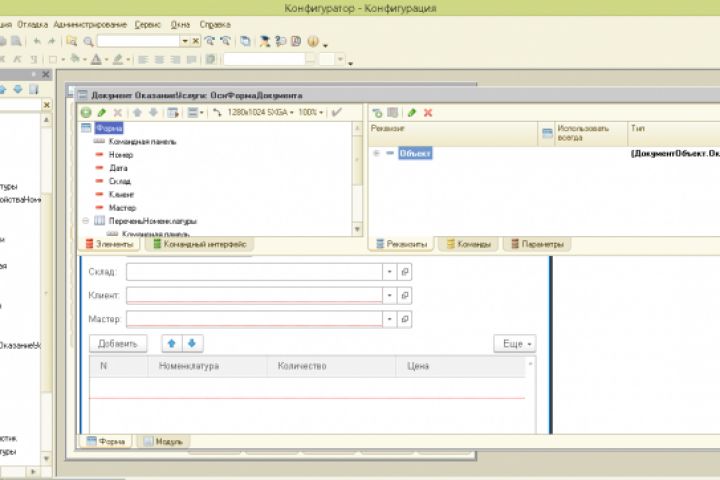Open the Администрирование menu
The image size is (720, 480).
tap(90, 24)
